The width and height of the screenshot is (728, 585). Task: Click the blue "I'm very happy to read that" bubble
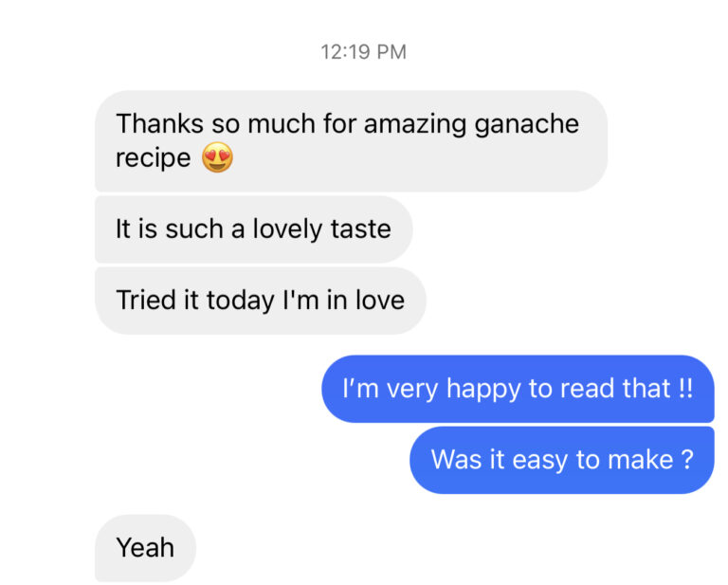tap(517, 389)
